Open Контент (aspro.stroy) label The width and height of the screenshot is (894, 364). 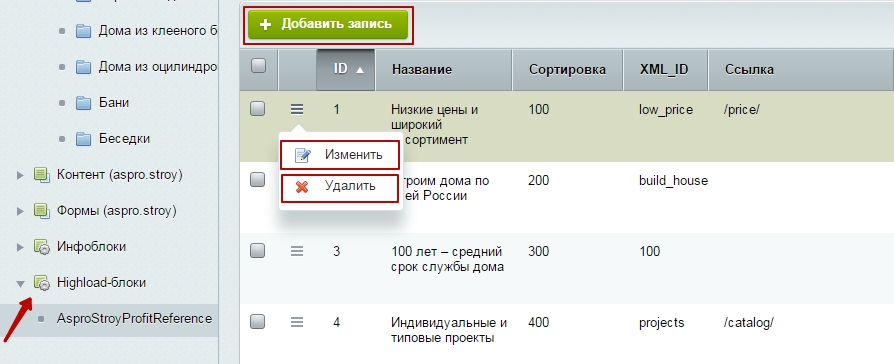pyautogui.click(x=120, y=175)
